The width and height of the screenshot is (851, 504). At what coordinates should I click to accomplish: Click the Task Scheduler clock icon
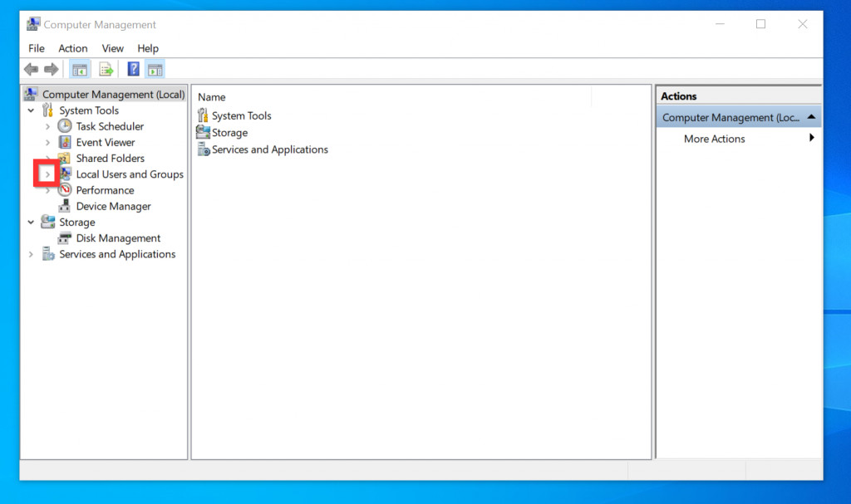pyautogui.click(x=65, y=126)
